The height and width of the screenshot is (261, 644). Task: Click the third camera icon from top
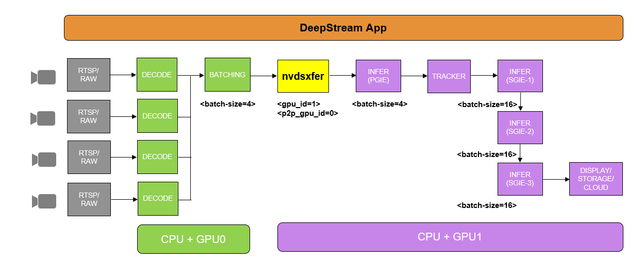tap(44, 160)
